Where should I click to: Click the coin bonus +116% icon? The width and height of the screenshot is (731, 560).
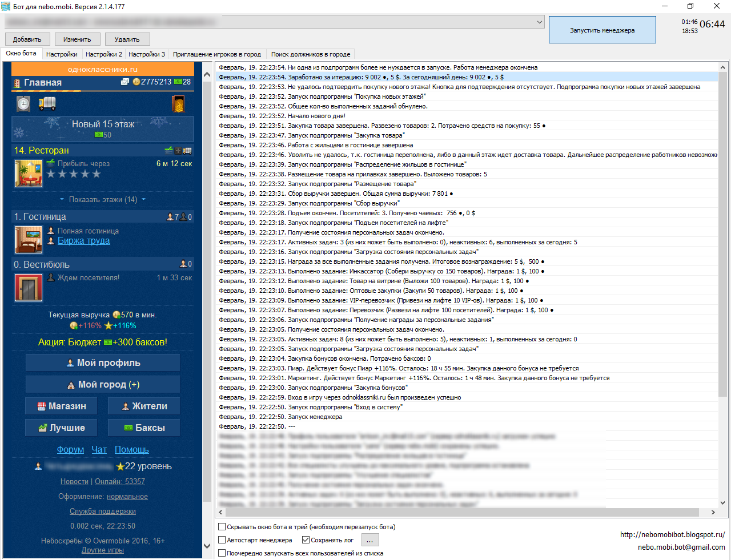(x=74, y=326)
